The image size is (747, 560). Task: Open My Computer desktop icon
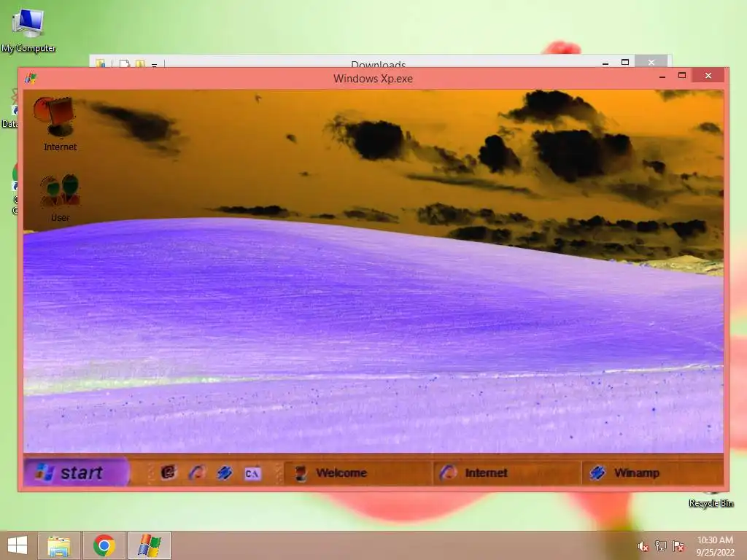tap(28, 29)
